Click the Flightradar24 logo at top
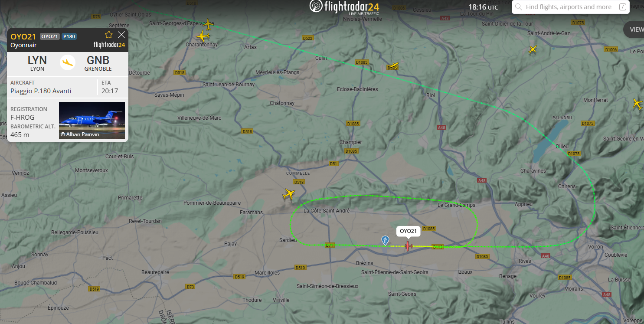Screen dimensions: 644x324 [x=344, y=7]
